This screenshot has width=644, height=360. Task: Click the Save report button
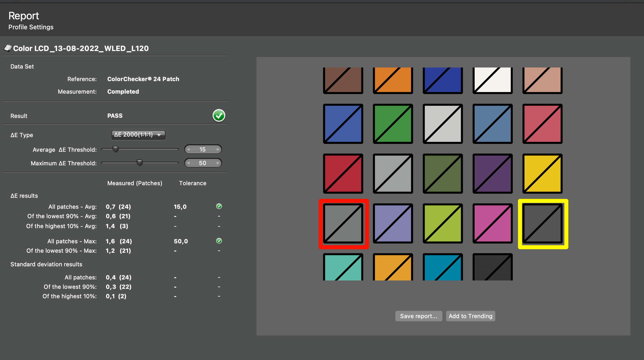click(x=418, y=316)
